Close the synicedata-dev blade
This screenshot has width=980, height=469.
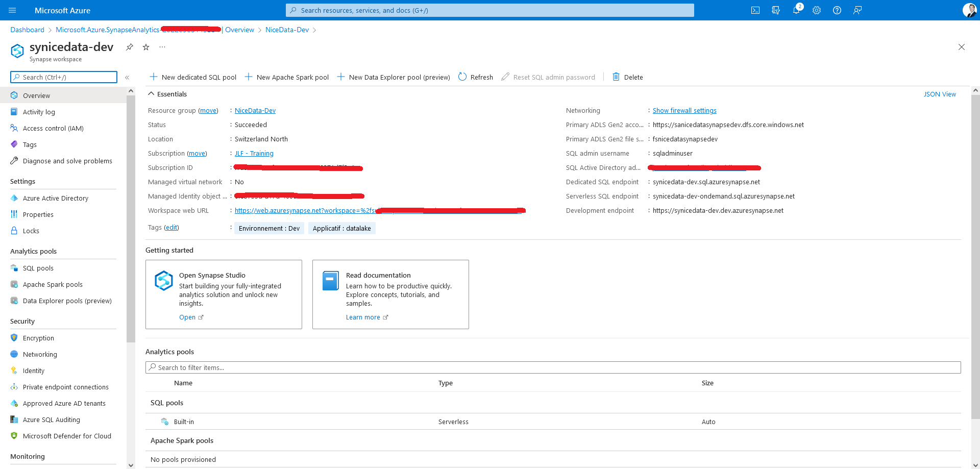pos(962,47)
